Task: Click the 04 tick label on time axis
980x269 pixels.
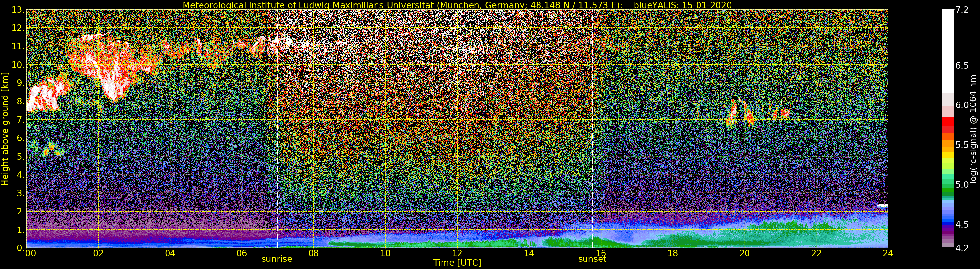Action: [170, 253]
